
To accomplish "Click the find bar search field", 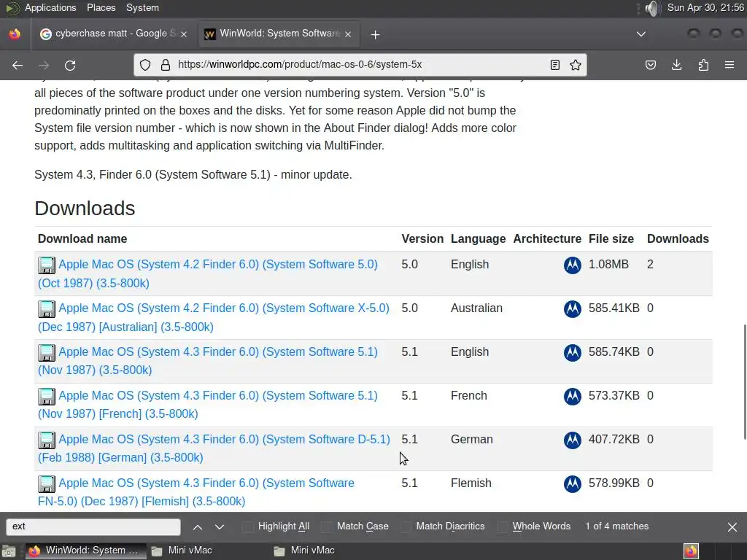I will click(93, 526).
